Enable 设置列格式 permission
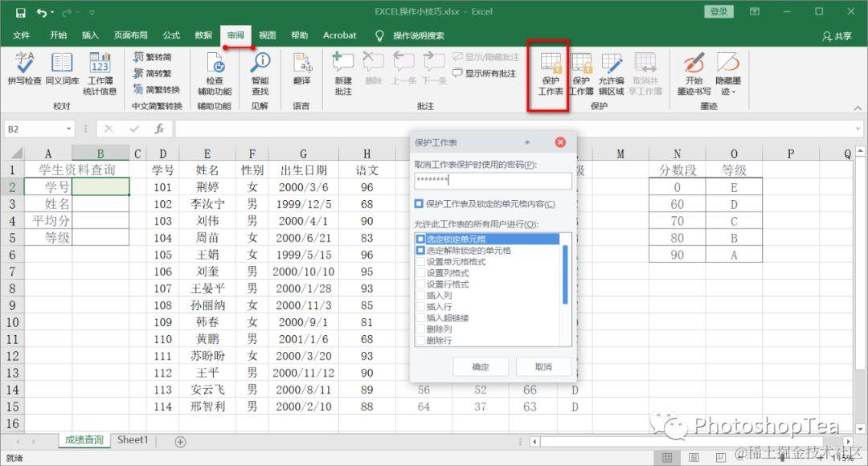The image size is (868, 466). (x=420, y=273)
